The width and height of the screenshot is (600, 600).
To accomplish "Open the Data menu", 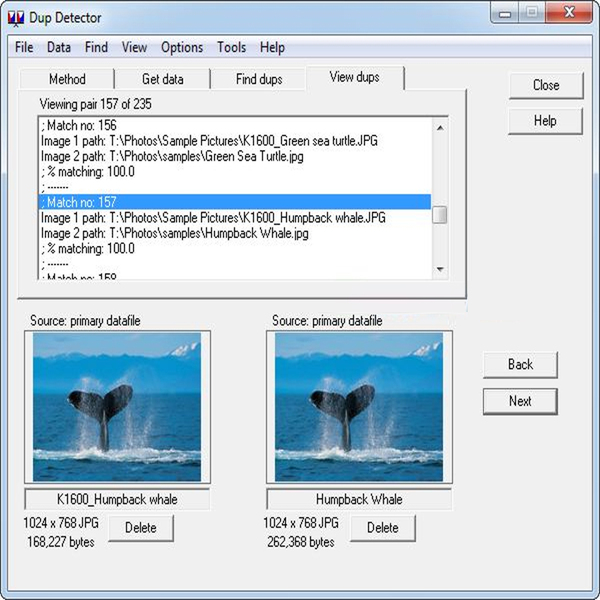I will (59, 47).
